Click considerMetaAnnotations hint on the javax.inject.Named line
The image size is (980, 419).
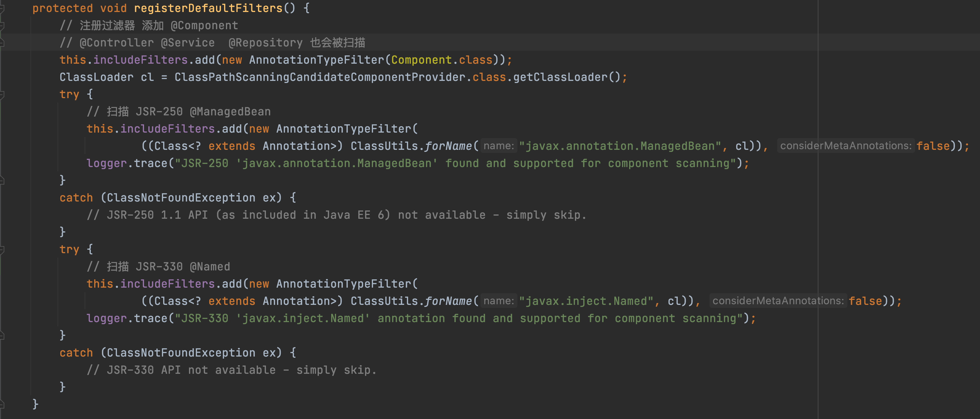click(778, 301)
